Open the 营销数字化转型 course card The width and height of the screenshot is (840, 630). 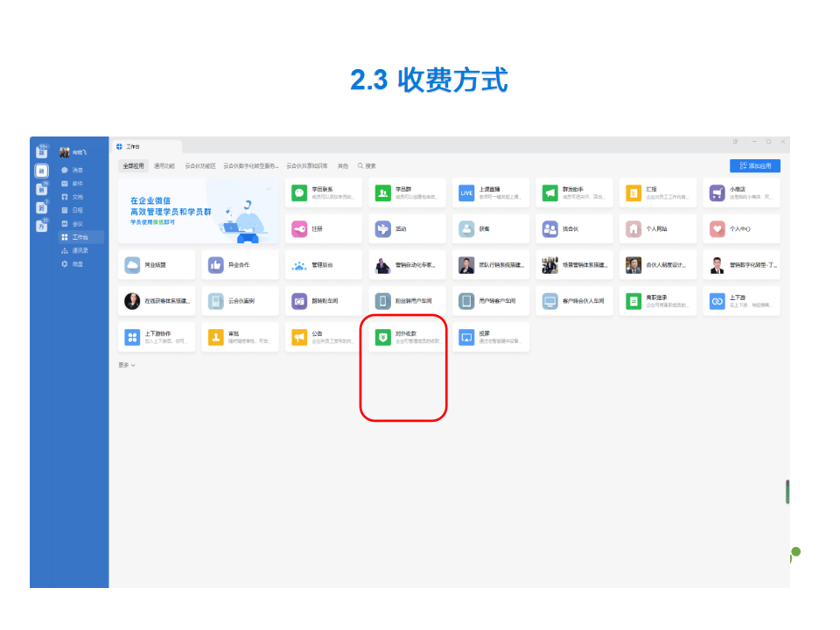(x=741, y=264)
